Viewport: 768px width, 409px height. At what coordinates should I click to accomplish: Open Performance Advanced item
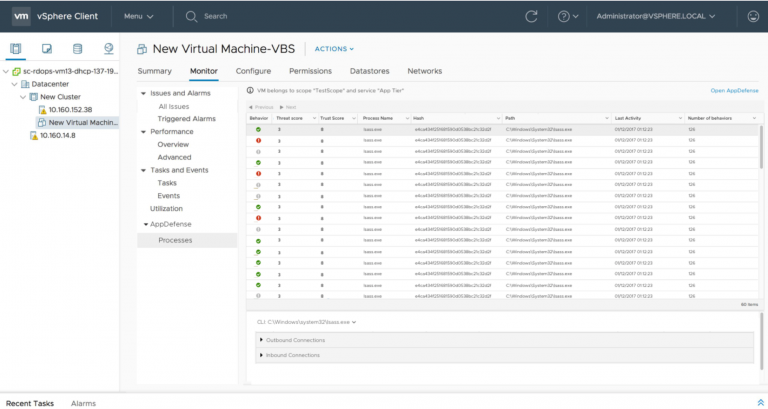click(174, 157)
